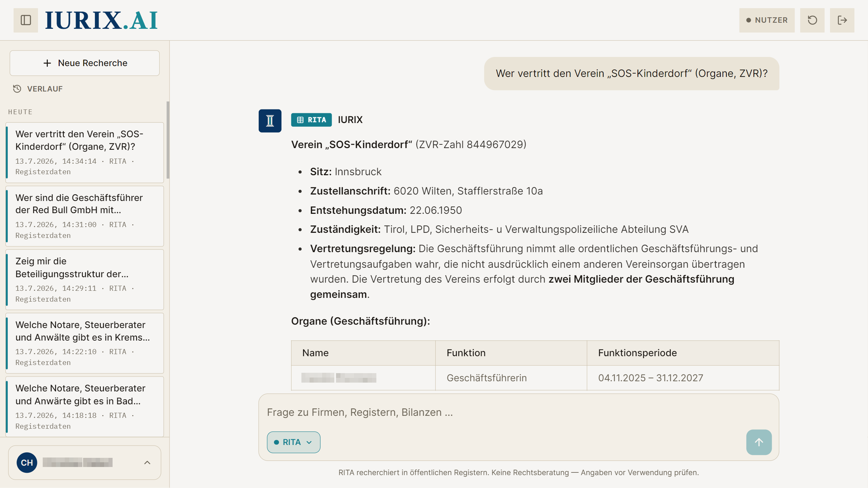Viewport: 868px width, 488px height.
Task: Expand the user account menu chevron
Action: pyautogui.click(x=147, y=463)
